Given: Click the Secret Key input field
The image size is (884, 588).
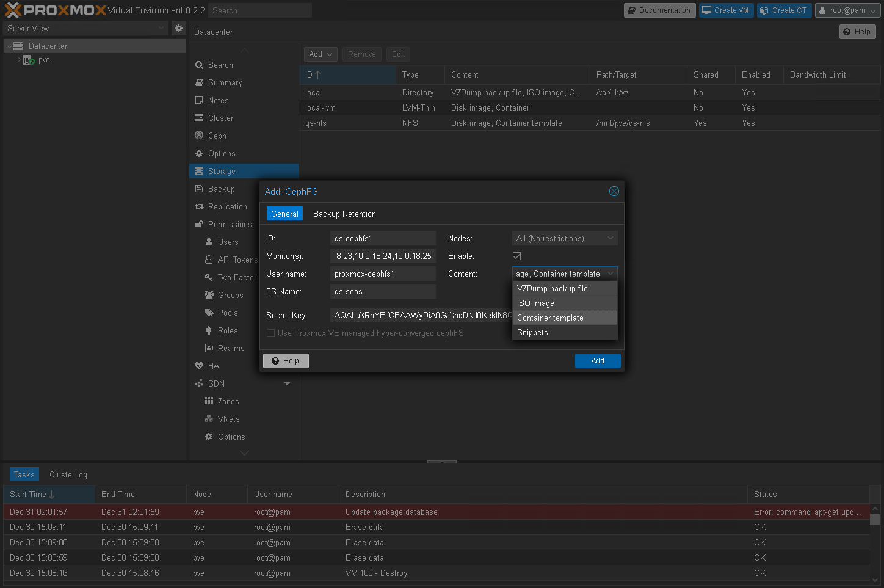Looking at the screenshot, I should 421,315.
